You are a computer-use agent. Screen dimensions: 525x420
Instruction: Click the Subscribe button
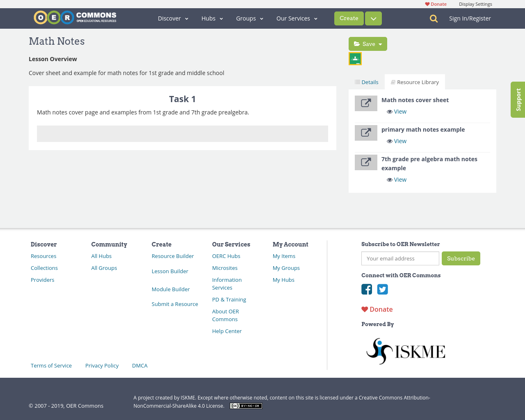click(x=461, y=258)
